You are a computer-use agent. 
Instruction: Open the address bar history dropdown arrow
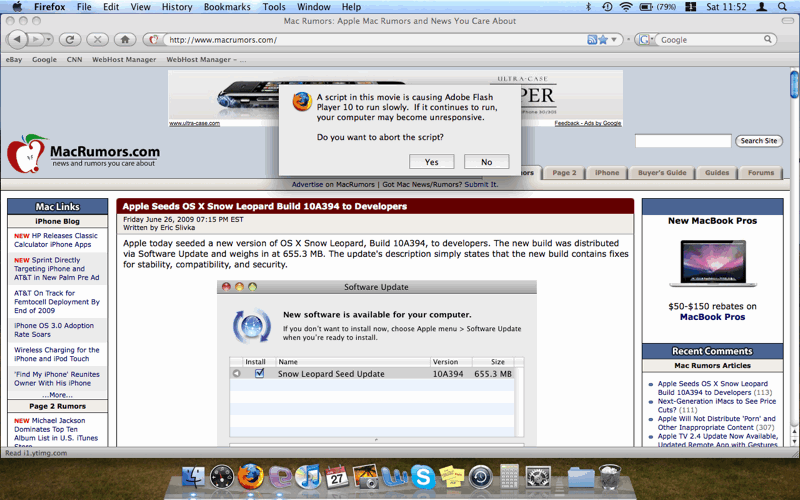pyautogui.click(x=614, y=39)
